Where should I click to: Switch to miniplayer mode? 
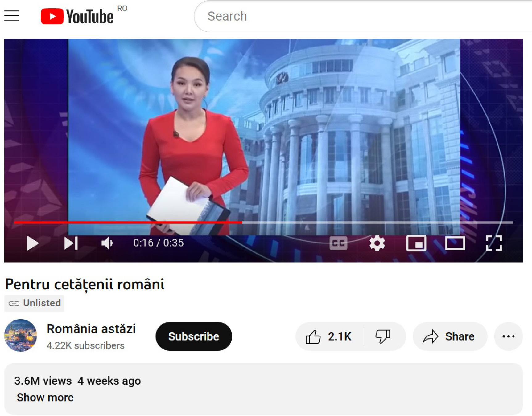[x=416, y=243]
